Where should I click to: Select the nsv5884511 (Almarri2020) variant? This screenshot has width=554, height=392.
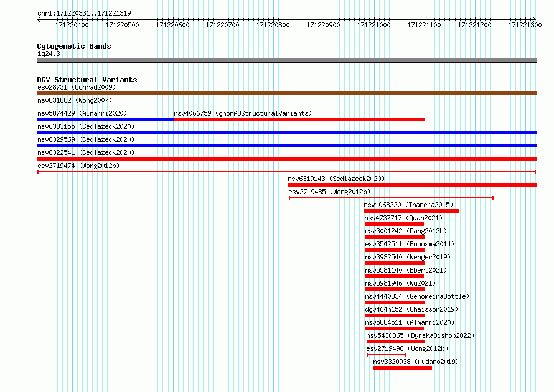410,322
